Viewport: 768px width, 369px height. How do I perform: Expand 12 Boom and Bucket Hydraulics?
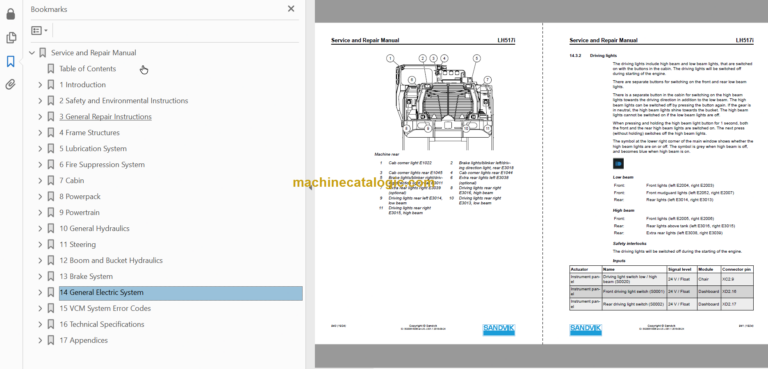(40, 261)
